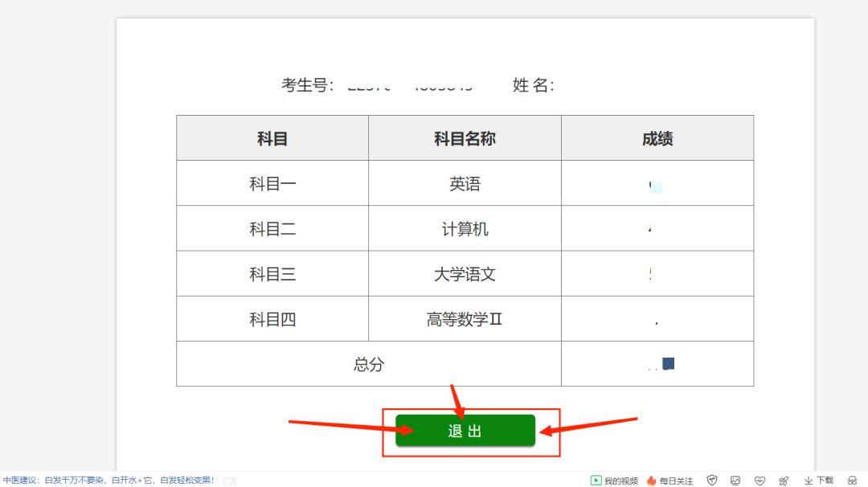Click the shield security icon
The image size is (868, 487).
[x=712, y=481]
